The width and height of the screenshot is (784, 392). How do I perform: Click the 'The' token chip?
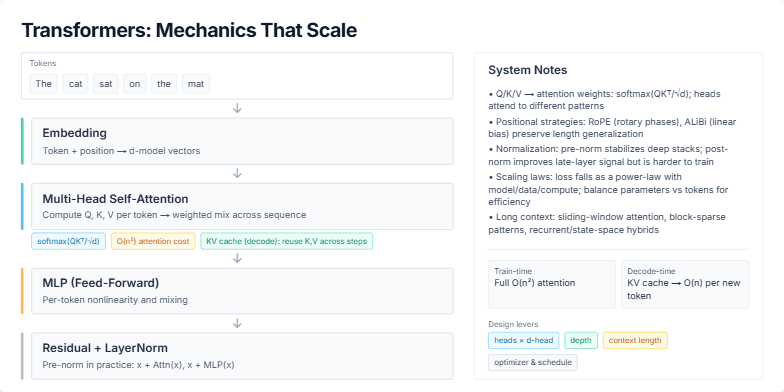pyautogui.click(x=44, y=84)
